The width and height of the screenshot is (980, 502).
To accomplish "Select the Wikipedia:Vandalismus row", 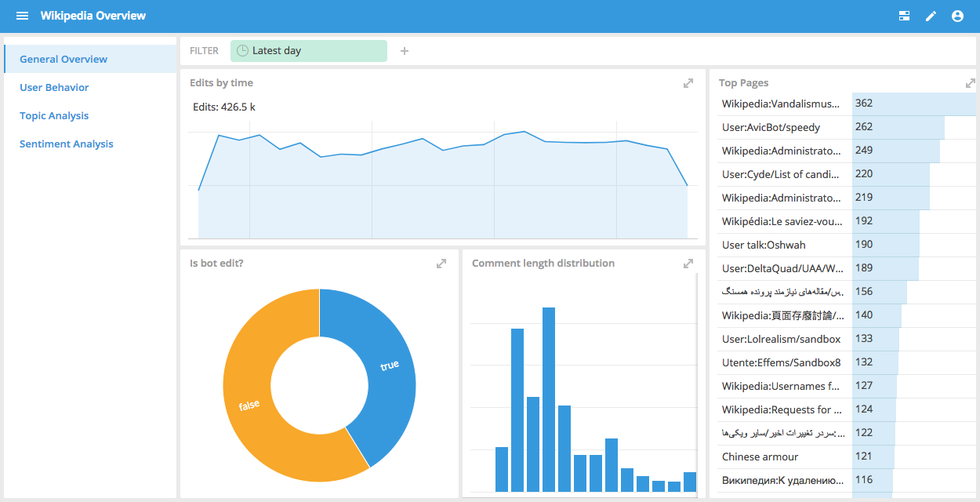I will click(848, 104).
